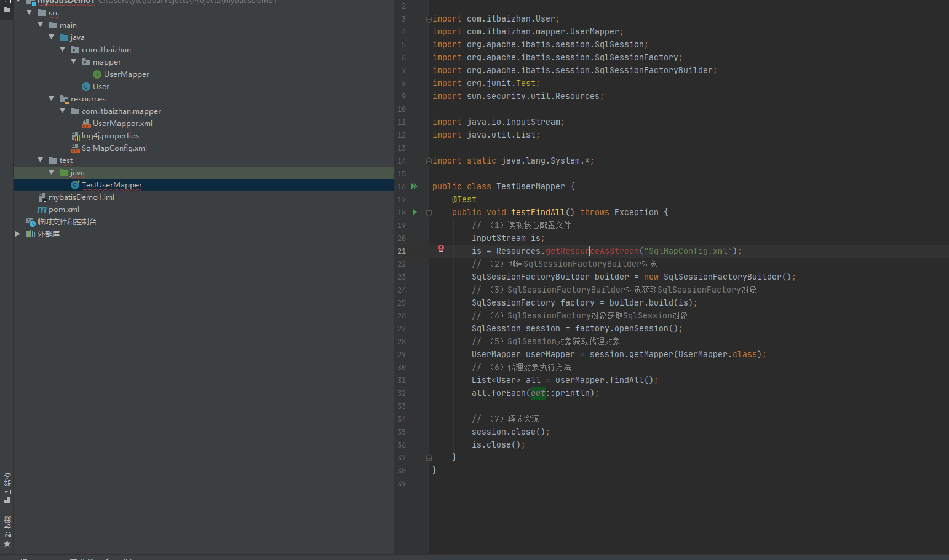Click the highlighted out in forEach

538,393
